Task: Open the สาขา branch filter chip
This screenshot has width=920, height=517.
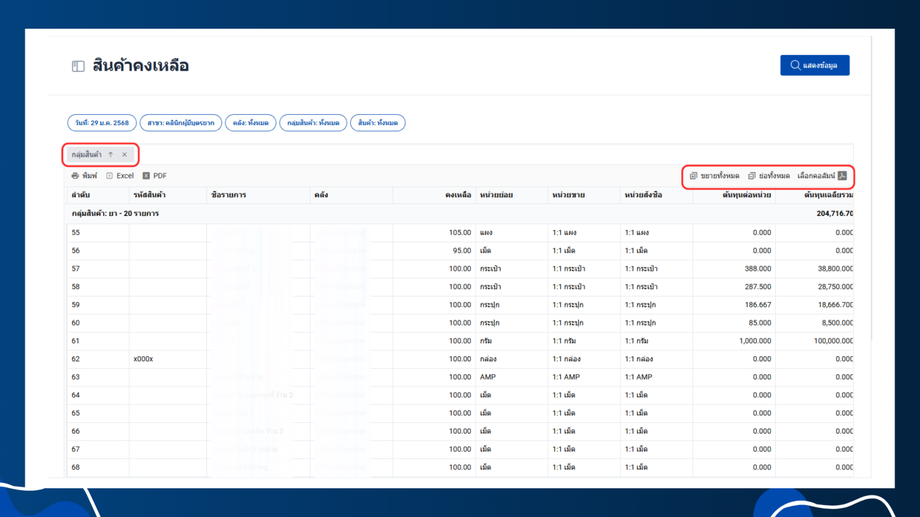Action: click(x=181, y=123)
